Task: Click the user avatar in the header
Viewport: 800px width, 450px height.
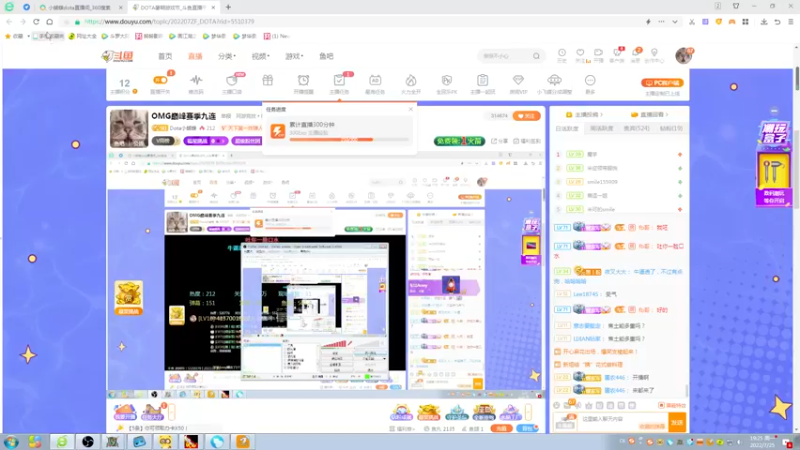Action: [683, 56]
